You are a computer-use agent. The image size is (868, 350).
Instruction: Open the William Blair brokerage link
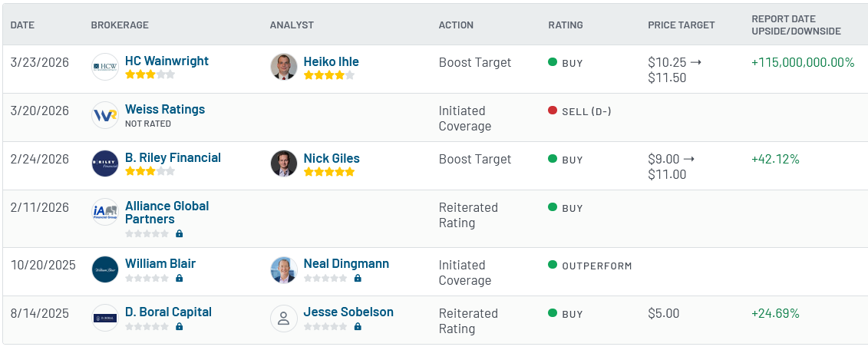160,263
